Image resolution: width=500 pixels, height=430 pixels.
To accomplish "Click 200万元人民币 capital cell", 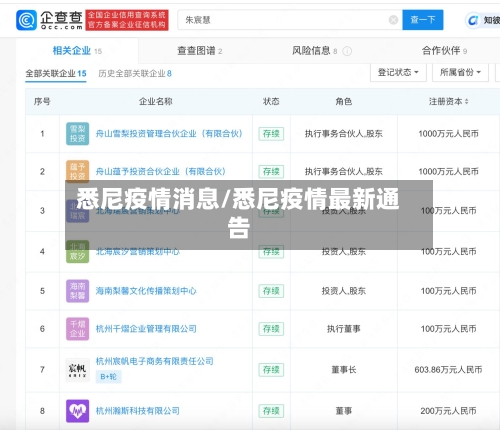I will 448,411.
